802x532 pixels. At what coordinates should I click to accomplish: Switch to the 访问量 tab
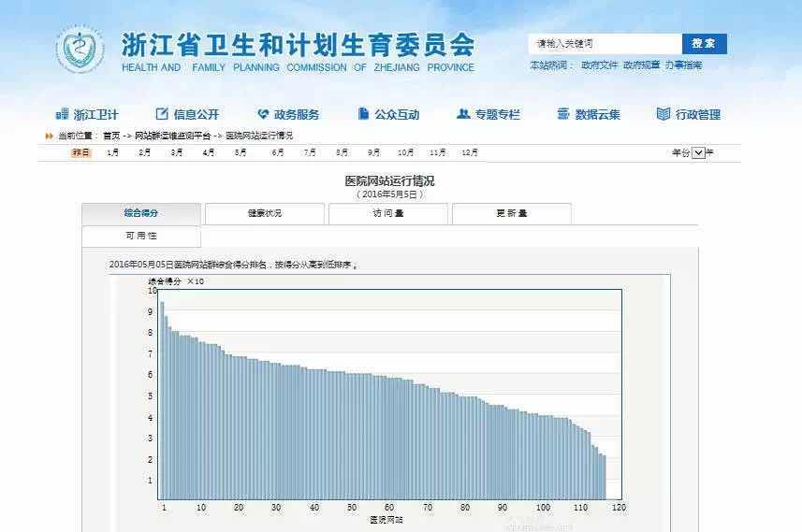pos(387,213)
